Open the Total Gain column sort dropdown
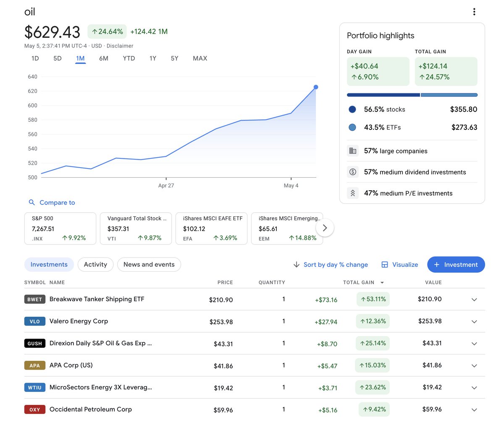 (382, 283)
